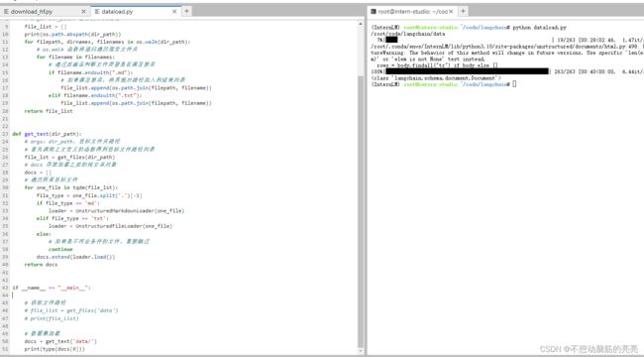
Task: Click the 'docs = []' assignment
Action: click(38, 173)
